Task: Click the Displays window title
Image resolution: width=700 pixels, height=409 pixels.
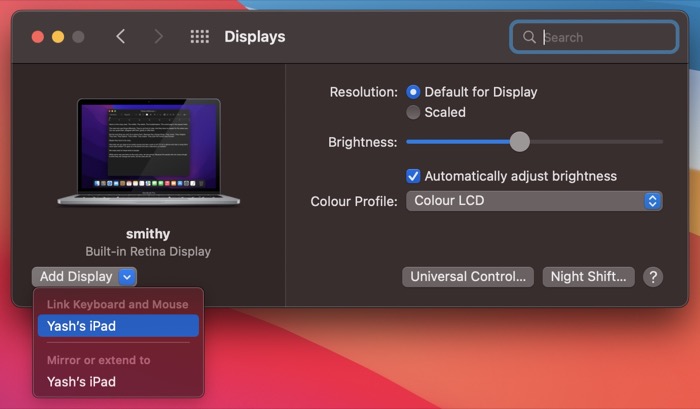Action: (254, 37)
